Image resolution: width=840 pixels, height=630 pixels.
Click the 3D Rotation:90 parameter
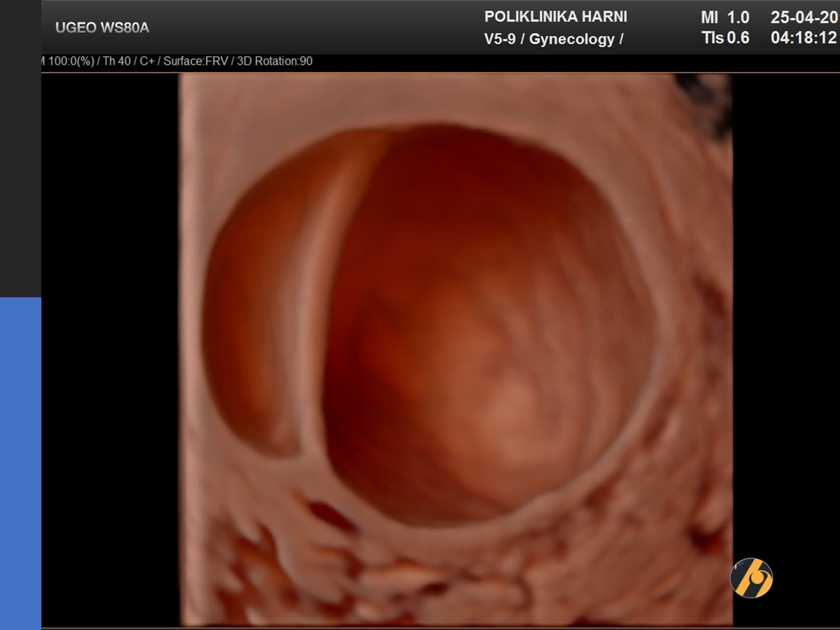[275, 62]
